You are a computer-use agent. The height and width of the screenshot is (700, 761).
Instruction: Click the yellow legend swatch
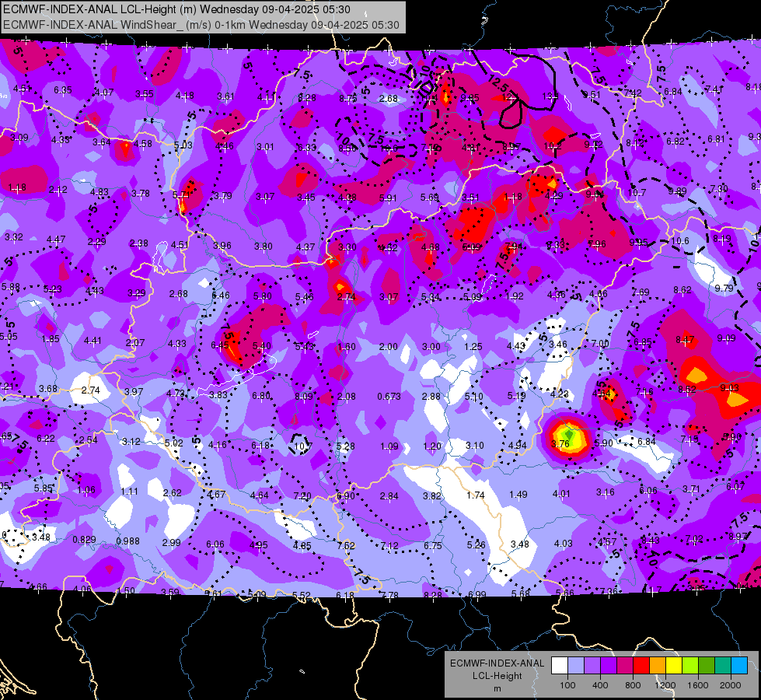coord(674,665)
